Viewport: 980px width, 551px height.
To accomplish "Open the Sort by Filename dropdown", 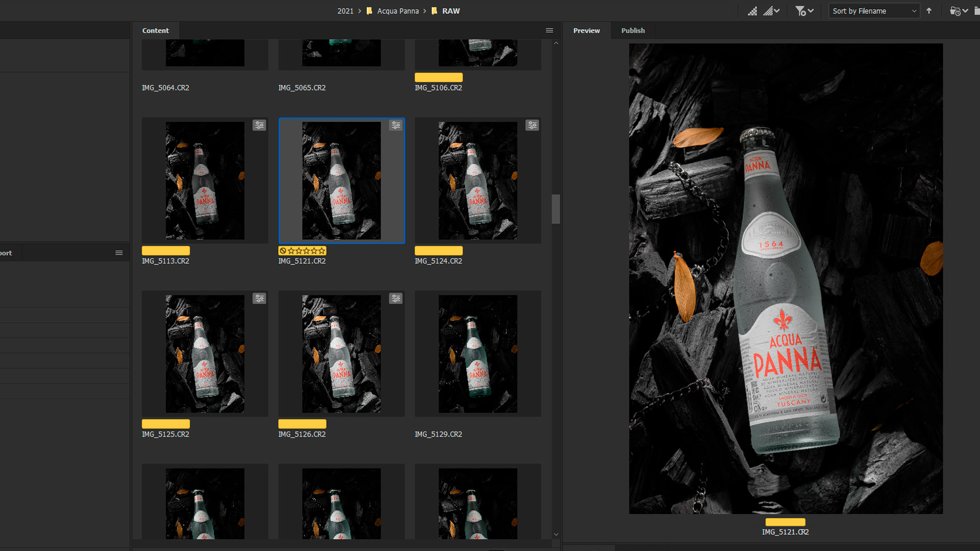I will point(874,11).
